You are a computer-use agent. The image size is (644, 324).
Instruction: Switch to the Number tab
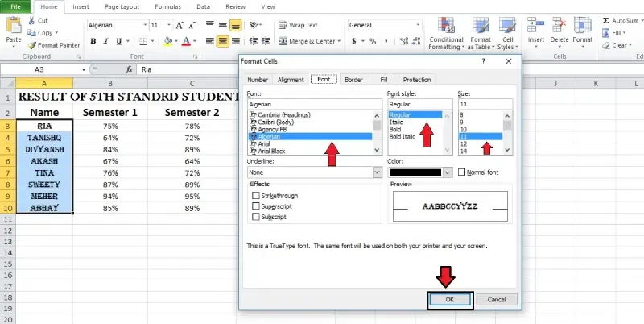pos(258,80)
